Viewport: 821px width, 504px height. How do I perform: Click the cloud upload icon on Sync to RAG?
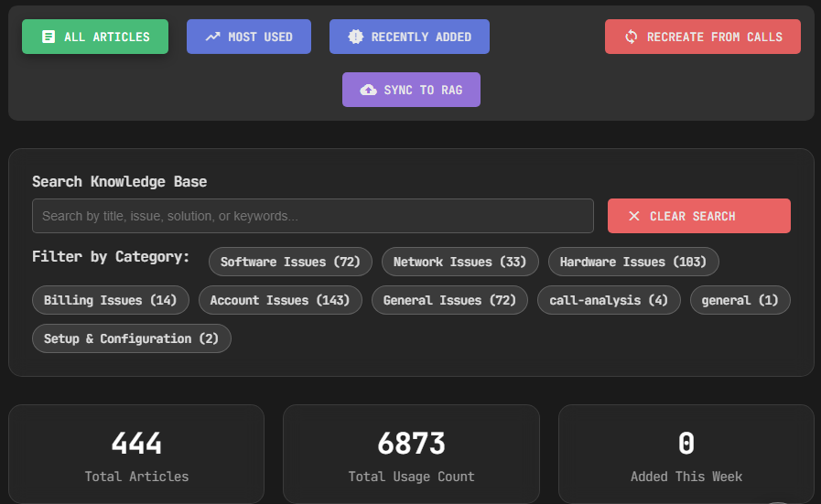[x=369, y=90]
